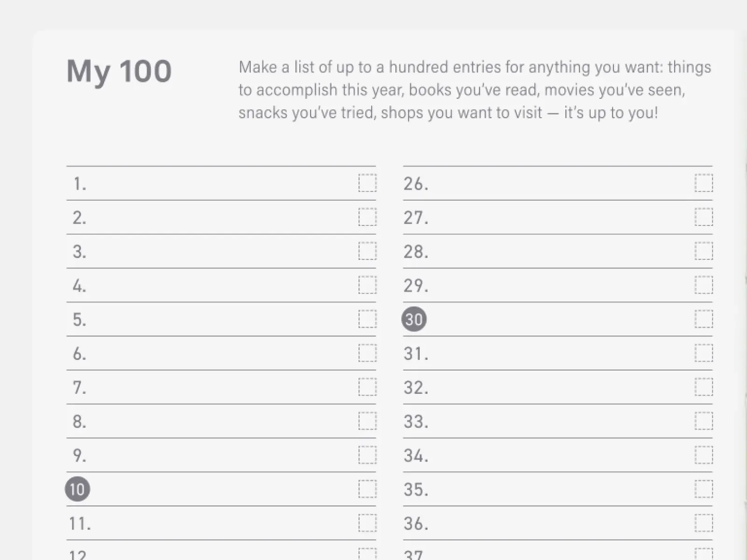Click the entry line numbered 31
Viewport: 747px width, 560px height.
click(558, 353)
